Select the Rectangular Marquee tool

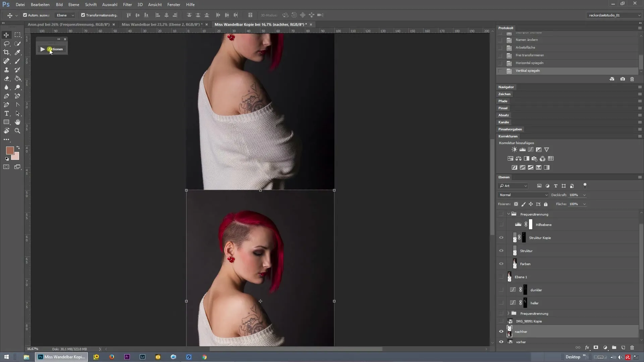17,35
